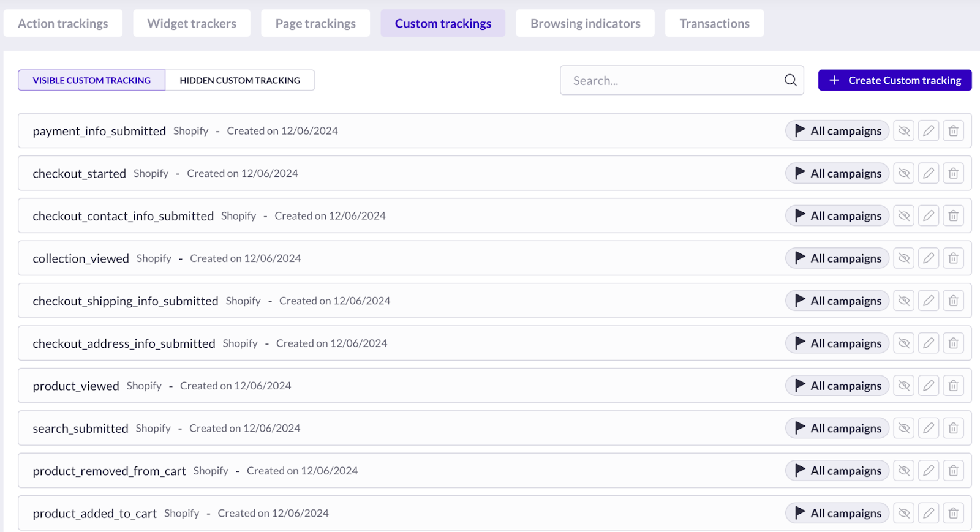Image resolution: width=980 pixels, height=532 pixels.
Task: Edit checkout_shipping_info_submitted with pencil icon
Action: pyautogui.click(x=929, y=301)
